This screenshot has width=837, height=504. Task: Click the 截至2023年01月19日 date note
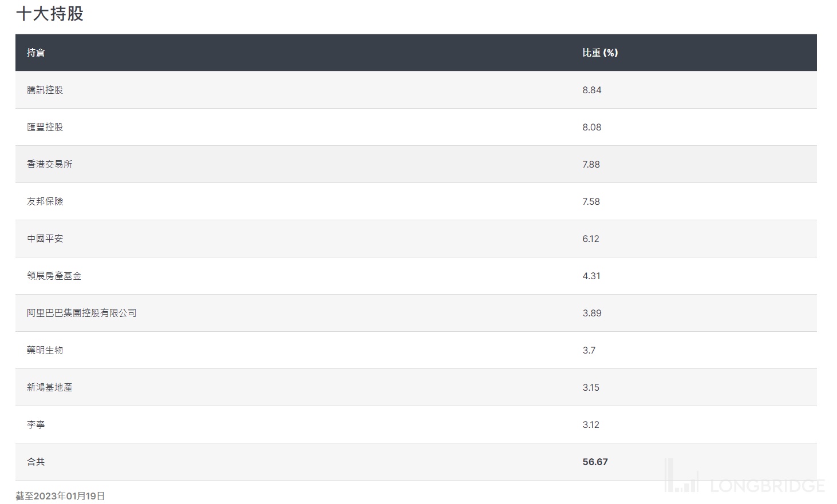pyautogui.click(x=60, y=496)
